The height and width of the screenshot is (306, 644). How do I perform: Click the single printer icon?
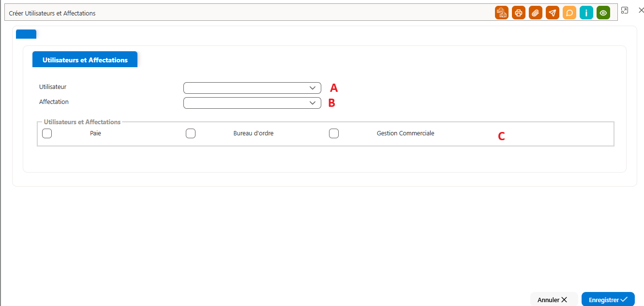click(519, 13)
